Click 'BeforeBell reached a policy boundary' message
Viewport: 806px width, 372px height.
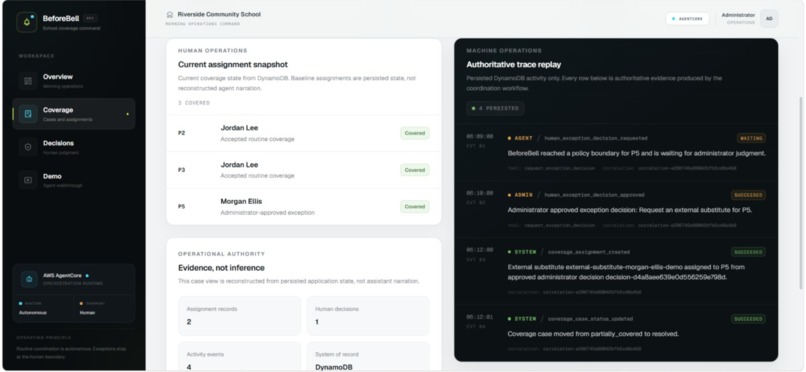pyautogui.click(x=637, y=153)
